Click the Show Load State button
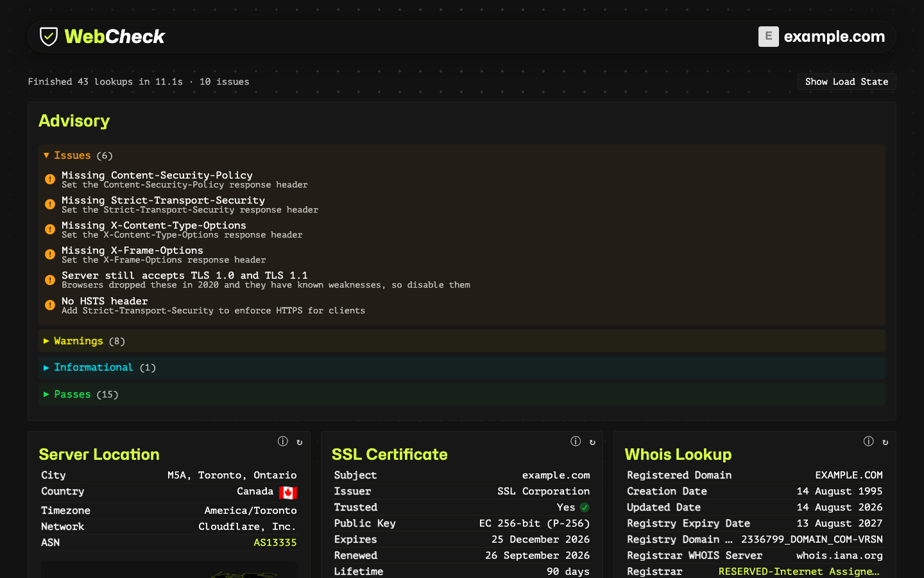 [x=846, y=82]
